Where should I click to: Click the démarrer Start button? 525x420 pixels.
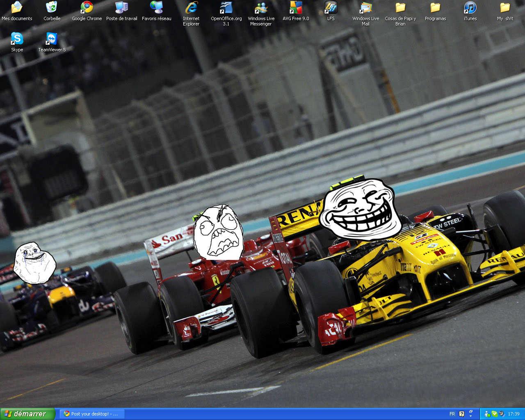pos(27,414)
